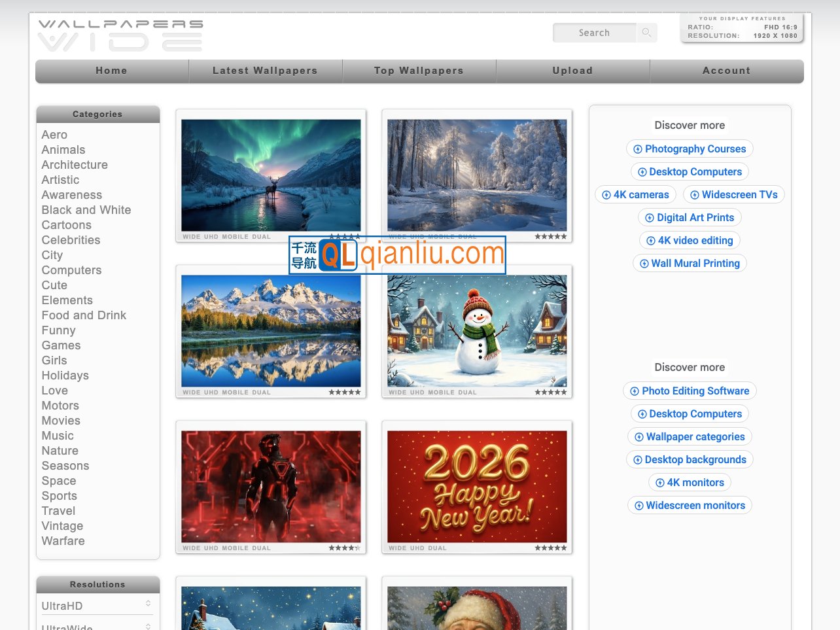
Task: Open the Black and White category
Action: 86,210
